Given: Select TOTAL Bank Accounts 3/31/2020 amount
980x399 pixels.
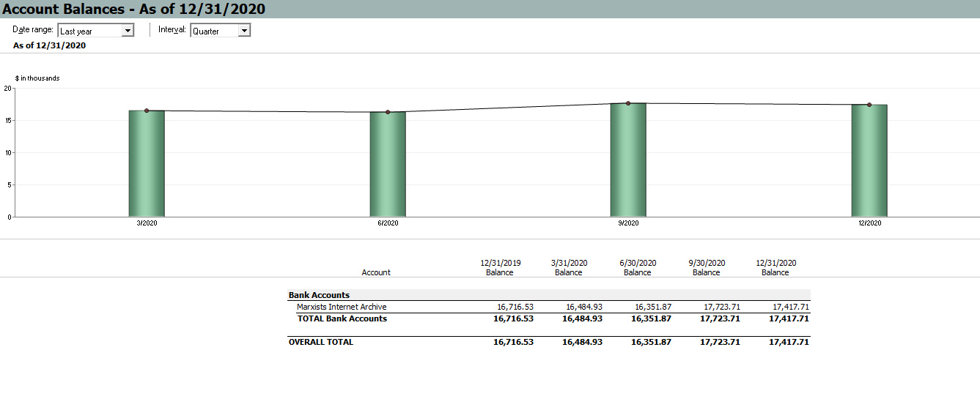Looking at the screenshot, I should tap(583, 318).
